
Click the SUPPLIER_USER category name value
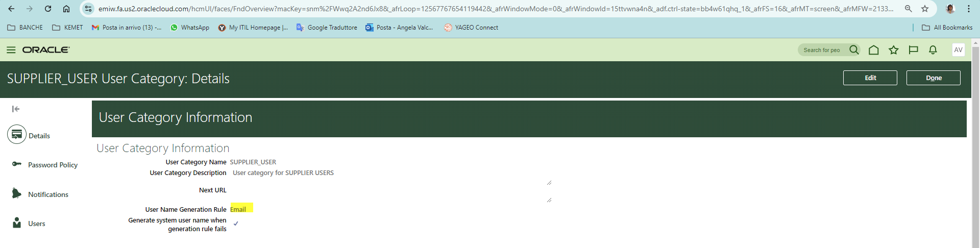click(x=253, y=162)
